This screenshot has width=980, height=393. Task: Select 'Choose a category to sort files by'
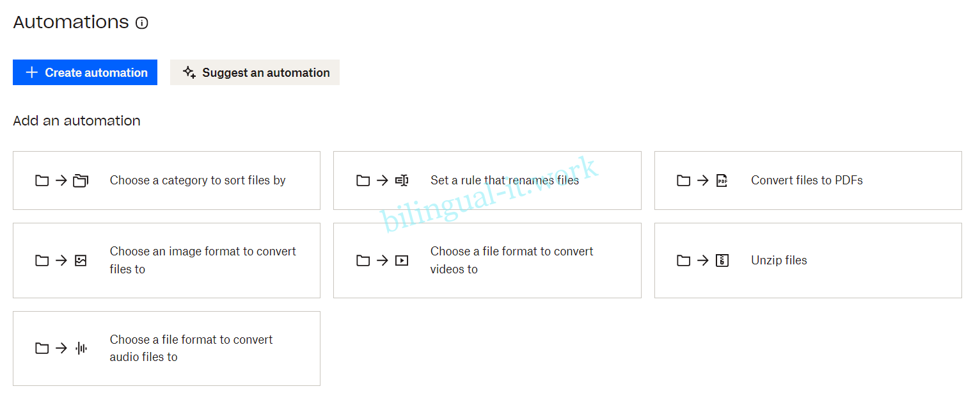point(198,180)
